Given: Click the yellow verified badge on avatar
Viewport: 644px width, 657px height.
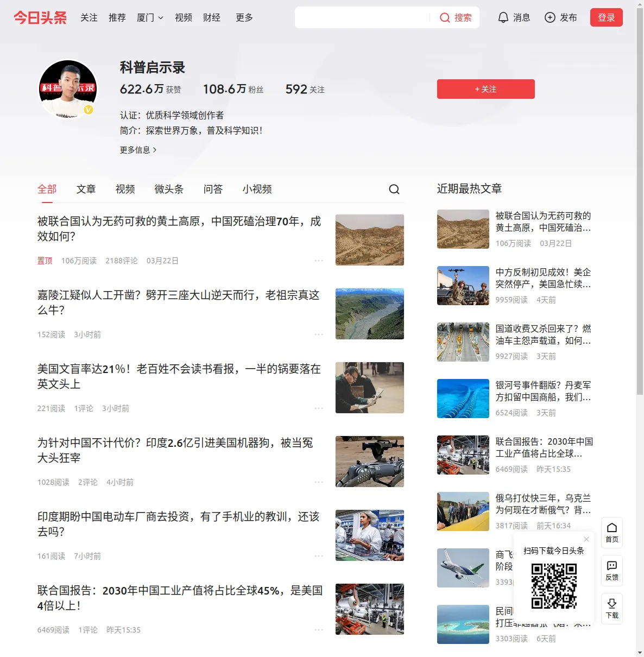Looking at the screenshot, I should (89, 110).
